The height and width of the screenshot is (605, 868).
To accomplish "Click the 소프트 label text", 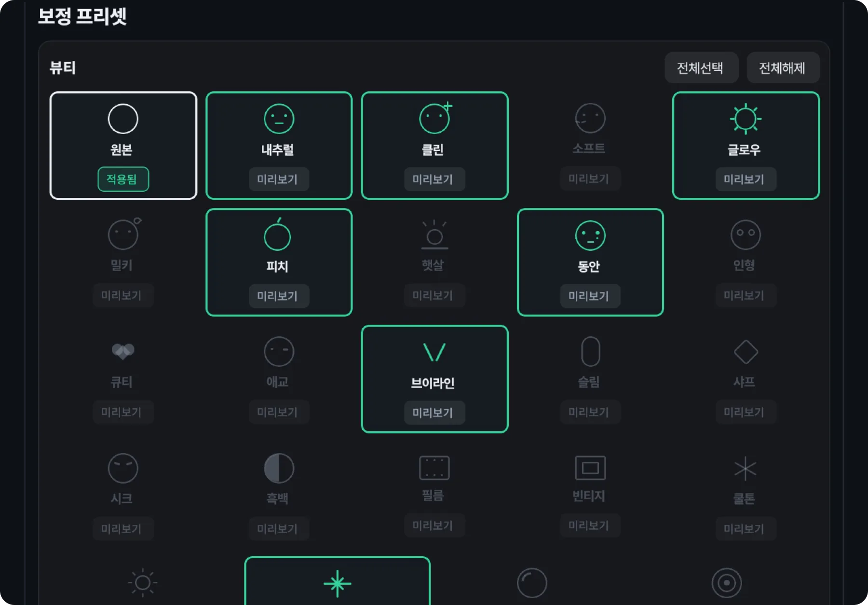I will pos(588,148).
